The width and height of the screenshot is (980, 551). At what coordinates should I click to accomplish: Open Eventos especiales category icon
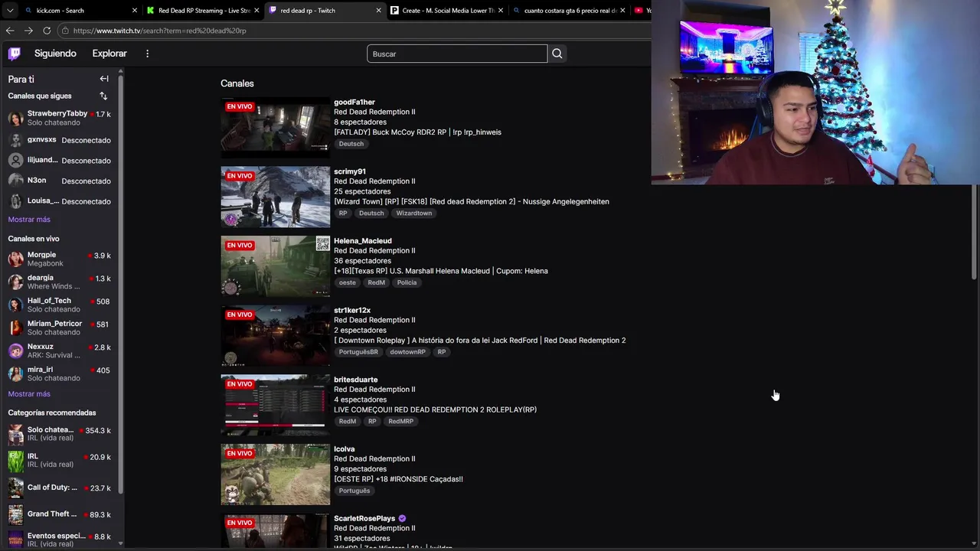pos(15,540)
